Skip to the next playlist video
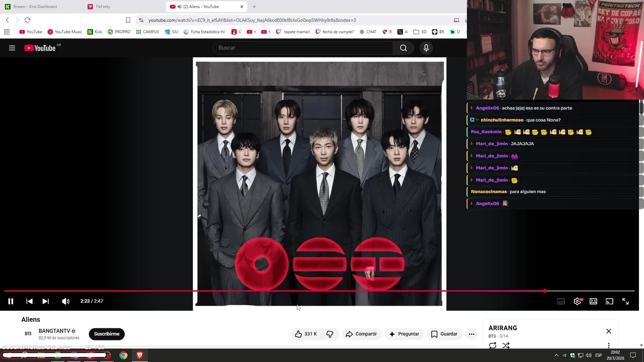This screenshot has height=362, width=644. [x=45, y=301]
